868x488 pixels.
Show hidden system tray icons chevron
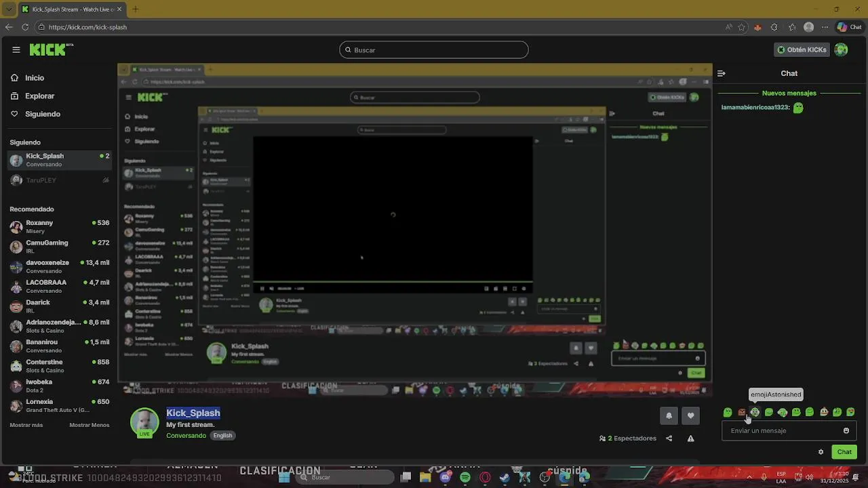click(x=749, y=477)
